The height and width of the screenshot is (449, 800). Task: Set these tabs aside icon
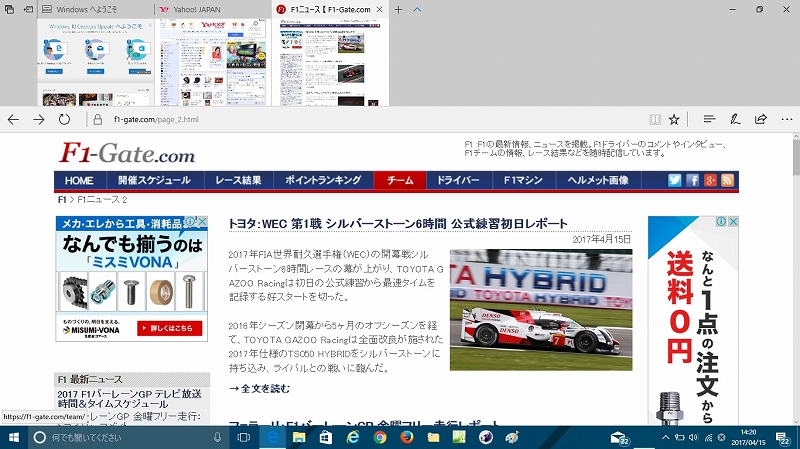coord(29,9)
